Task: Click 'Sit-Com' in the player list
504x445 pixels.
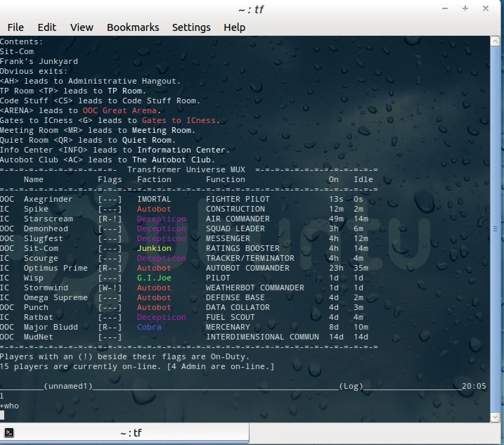Action: point(41,248)
